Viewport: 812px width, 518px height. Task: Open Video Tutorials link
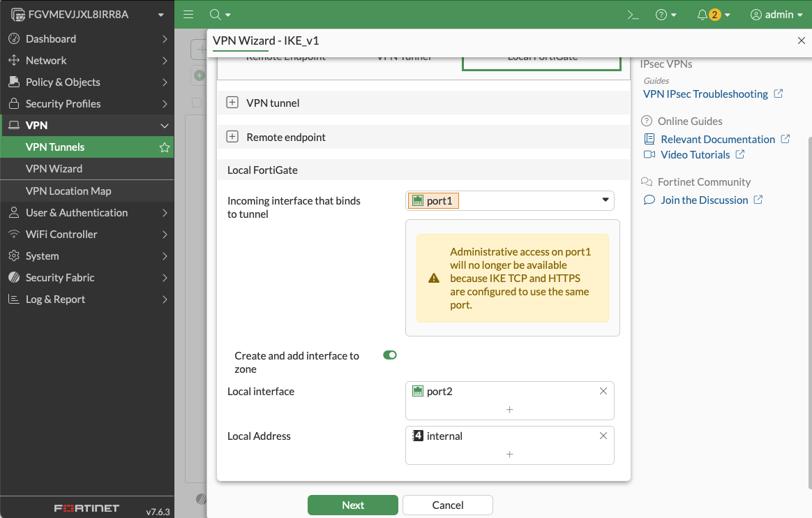point(695,155)
